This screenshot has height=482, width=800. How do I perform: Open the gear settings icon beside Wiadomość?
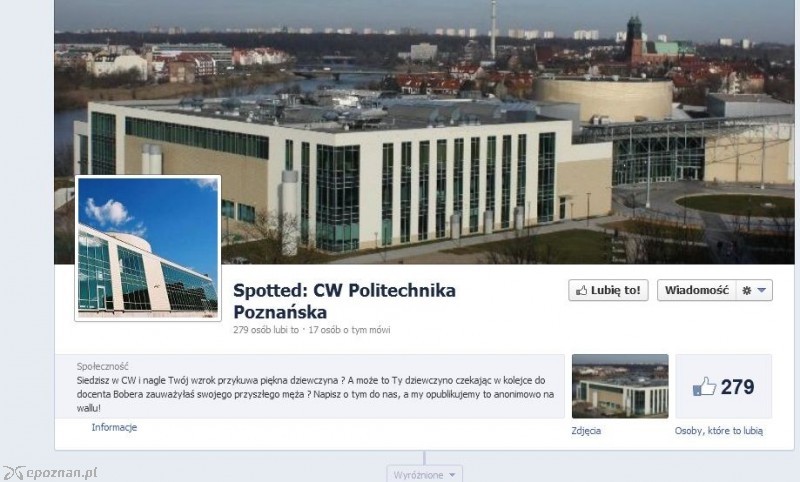[x=746, y=291]
